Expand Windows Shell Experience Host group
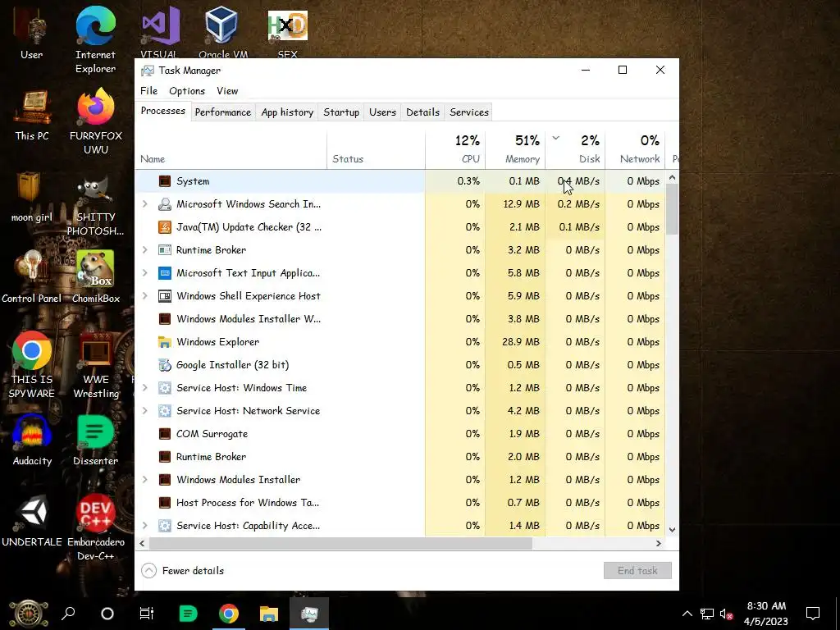The height and width of the screenshot is (630, 840). click(144, 296)
